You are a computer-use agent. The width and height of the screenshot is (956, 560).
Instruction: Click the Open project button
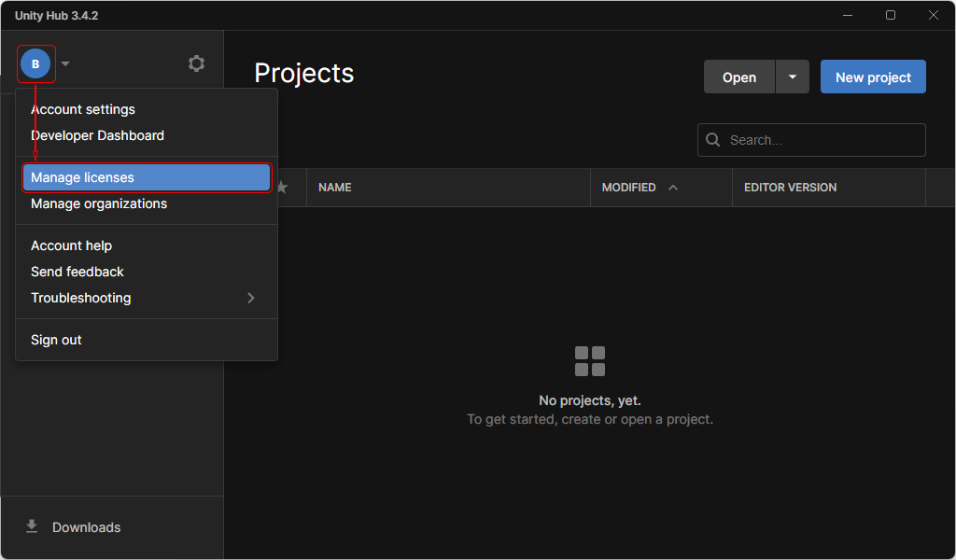[739, 77]
